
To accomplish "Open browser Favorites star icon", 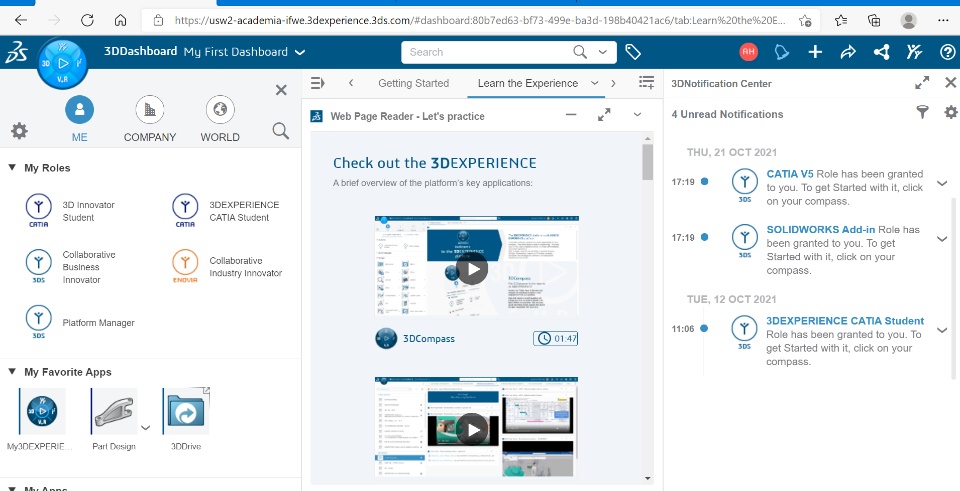I will tap(841, 20).
